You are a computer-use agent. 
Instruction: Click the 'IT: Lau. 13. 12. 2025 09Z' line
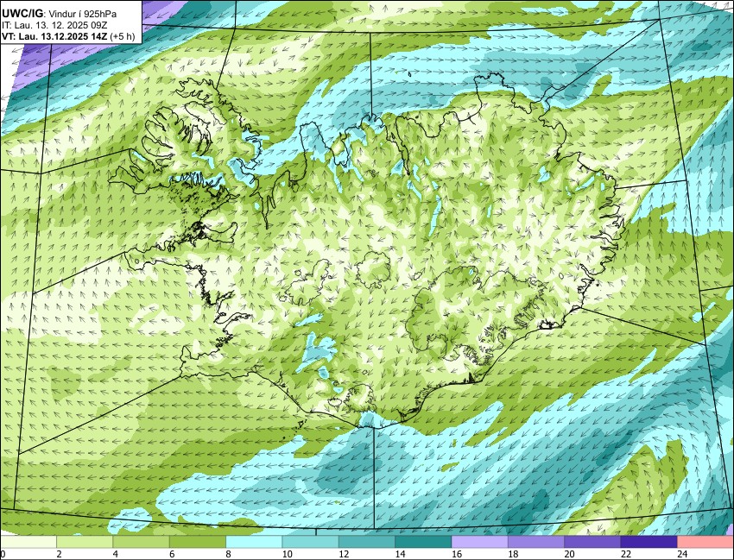click(x=54, y=26)
